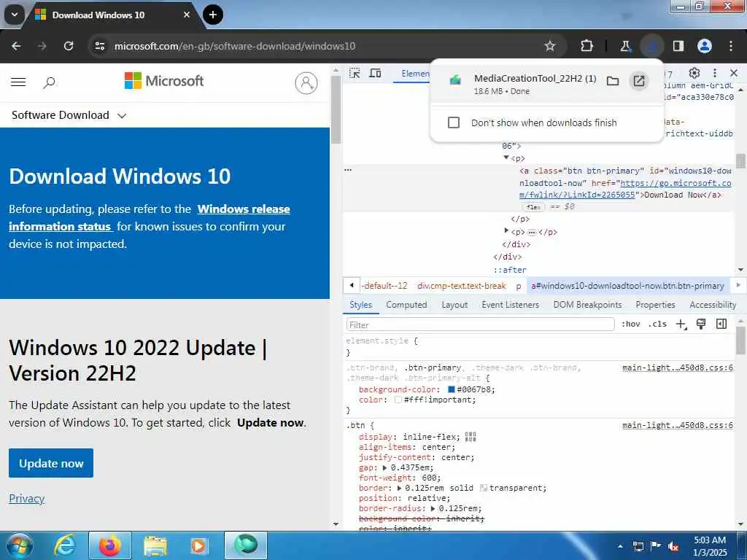
Task: Focus the styles Filter field
Action: pyautogui.click(x=480, y=324)
